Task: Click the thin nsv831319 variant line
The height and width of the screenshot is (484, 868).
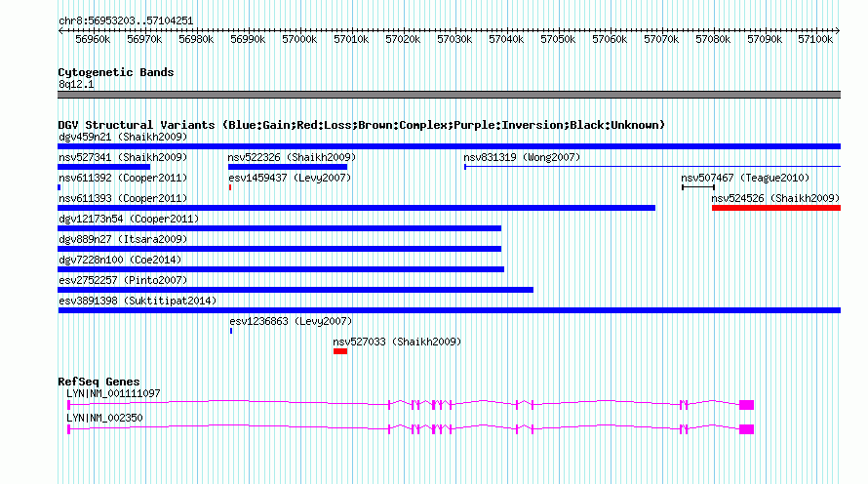Action: [652, 167]
